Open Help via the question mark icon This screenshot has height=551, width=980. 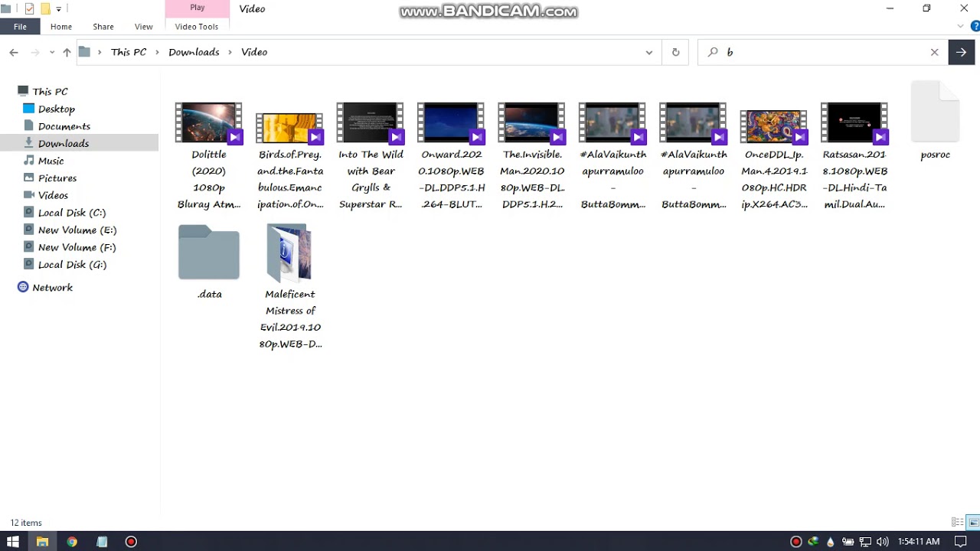[975, 26]
